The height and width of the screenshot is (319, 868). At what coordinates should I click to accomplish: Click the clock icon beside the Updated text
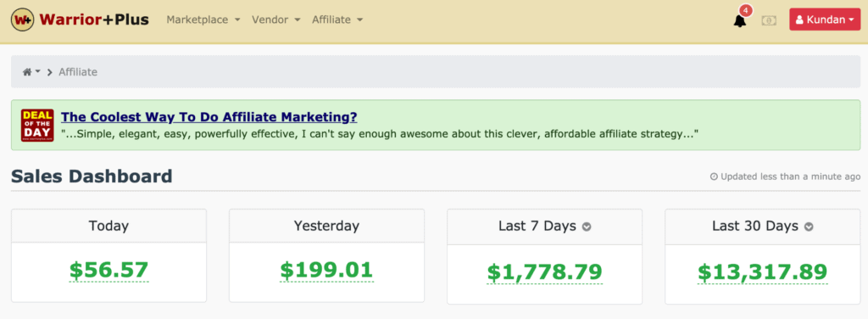[x=714, y=176]
